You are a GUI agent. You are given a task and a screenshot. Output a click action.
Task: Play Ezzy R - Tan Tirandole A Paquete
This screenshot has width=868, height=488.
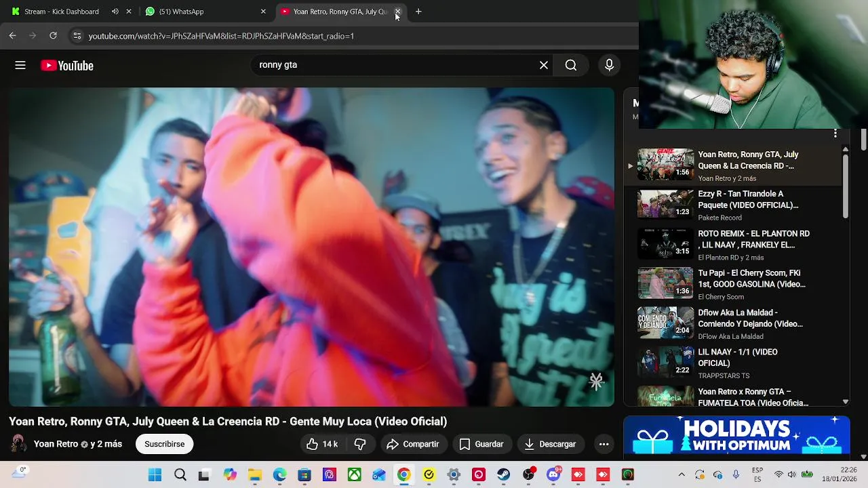click(732, 205)
